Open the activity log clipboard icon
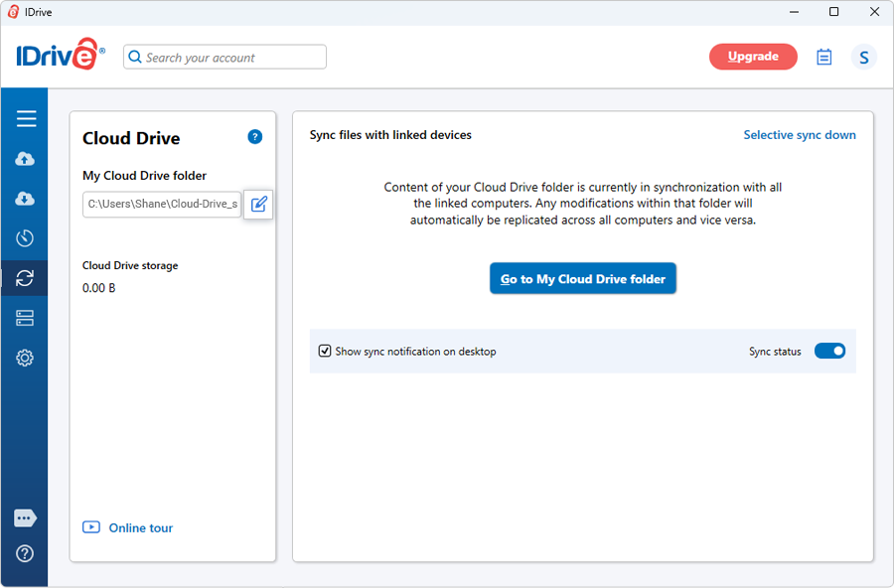The image size is (894, 588). (823, 57)
